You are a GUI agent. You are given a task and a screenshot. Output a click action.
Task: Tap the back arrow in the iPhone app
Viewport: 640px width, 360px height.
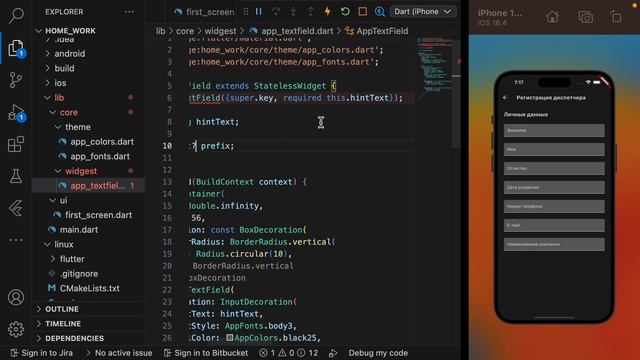click(505, 98)
